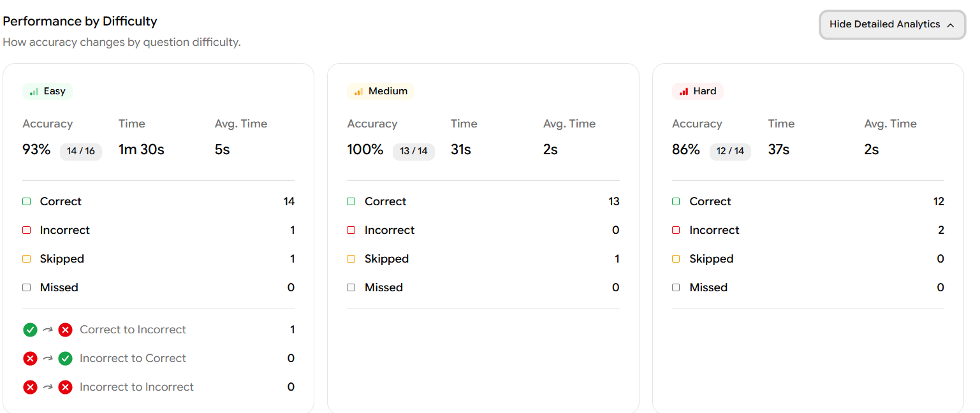Click green check icon in Incorrect to Correct
This screenshot has height=413, width=980.
pos(65,359)
